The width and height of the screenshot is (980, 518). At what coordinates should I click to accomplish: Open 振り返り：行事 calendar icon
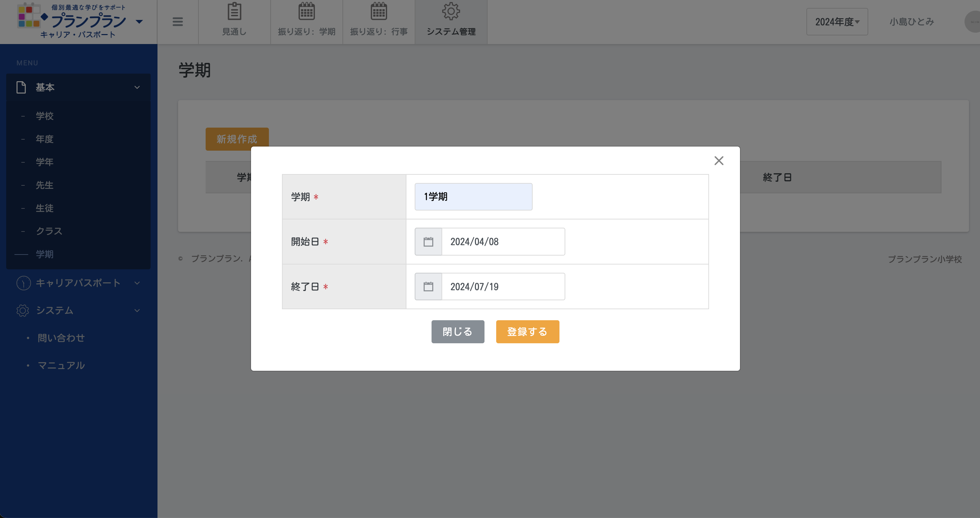click(379, 11)
